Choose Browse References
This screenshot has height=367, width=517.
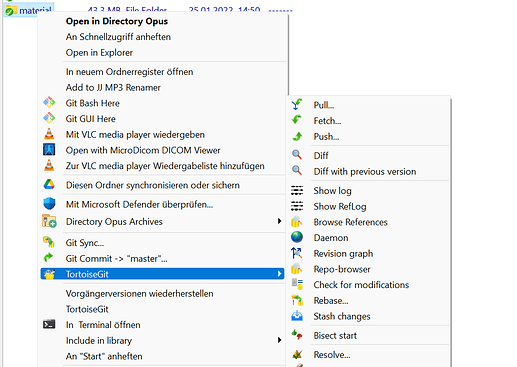click(350, 222)
